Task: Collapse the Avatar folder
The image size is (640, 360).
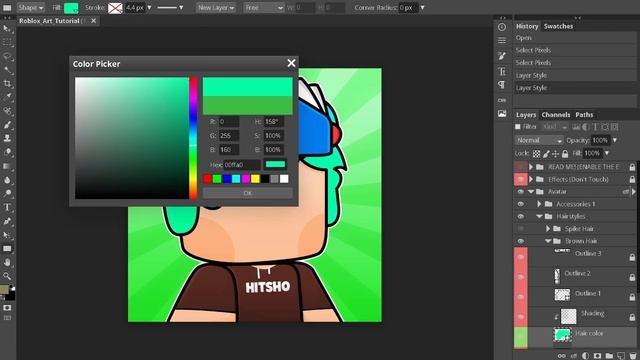Action: click(x=531, y=191)
